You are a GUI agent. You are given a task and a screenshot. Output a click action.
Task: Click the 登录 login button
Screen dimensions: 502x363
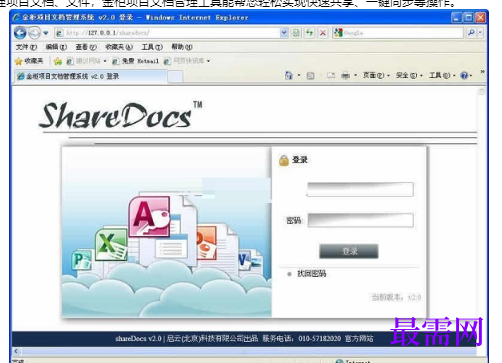tap(349, 251)
